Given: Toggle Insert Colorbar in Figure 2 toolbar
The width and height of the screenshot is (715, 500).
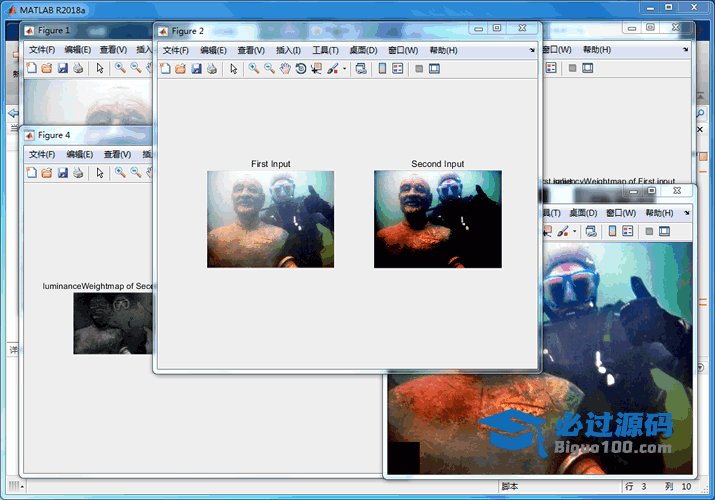Looking at the screenshot, I should click(382, 69).
